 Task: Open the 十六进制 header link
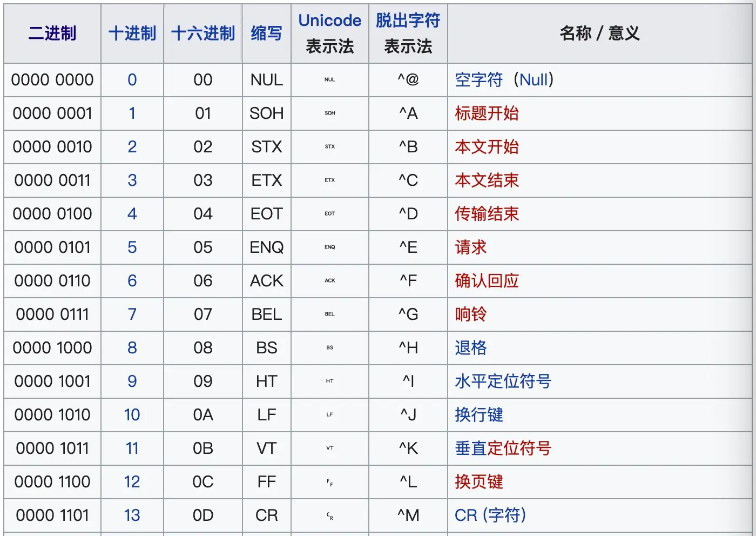(203, 33)
